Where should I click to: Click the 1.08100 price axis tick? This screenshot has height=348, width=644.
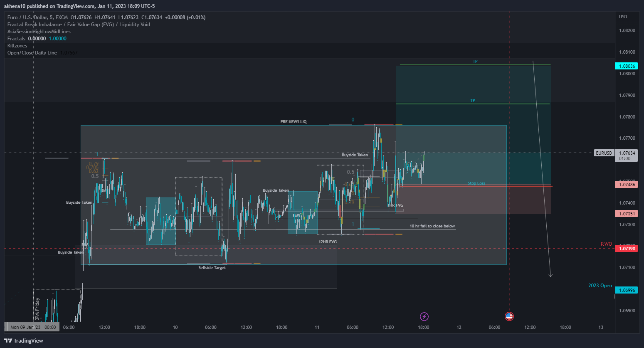[627, 52]
